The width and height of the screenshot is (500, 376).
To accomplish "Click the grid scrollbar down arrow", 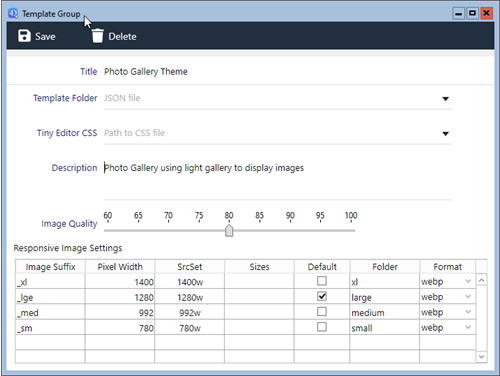I will point(481,357).
